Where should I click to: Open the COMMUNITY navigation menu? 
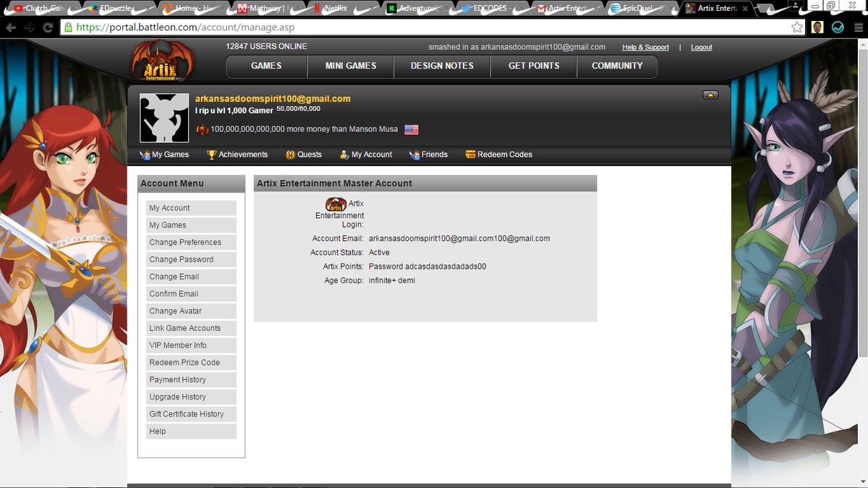(x=617, y=66)
